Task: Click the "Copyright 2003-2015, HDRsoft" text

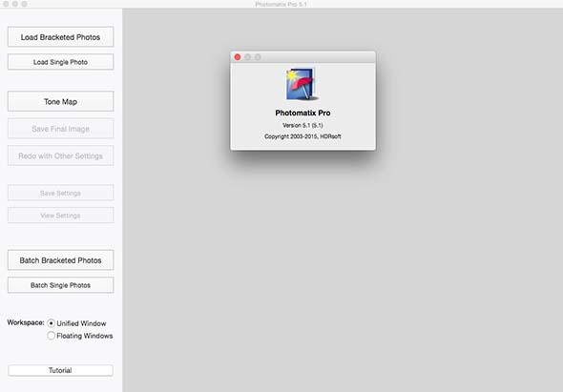Action: (302, 136)
